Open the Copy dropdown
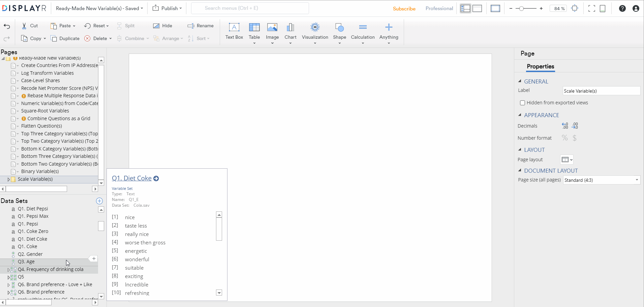Image resolution: width=644 pixels, height=307 pixels. click(x=44, y=39)
